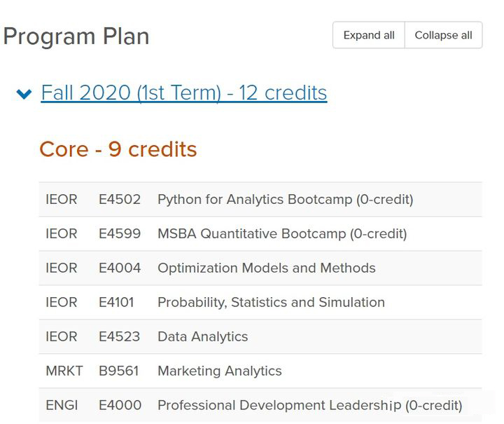This screenshot has height=424, width=504.
Task: Select Python for Analytics Bootcamp row
Action: pos(286,200)
